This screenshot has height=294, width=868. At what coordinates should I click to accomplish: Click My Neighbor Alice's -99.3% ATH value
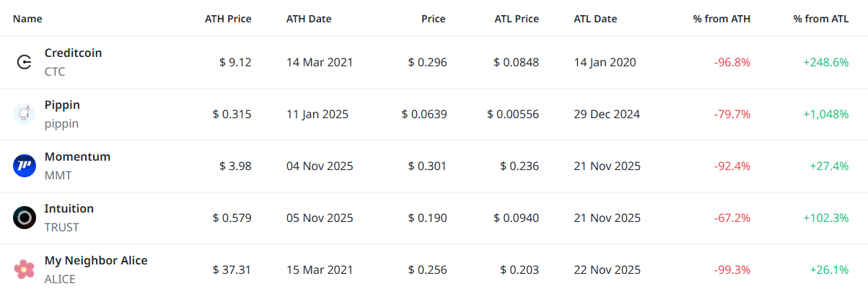732,269
